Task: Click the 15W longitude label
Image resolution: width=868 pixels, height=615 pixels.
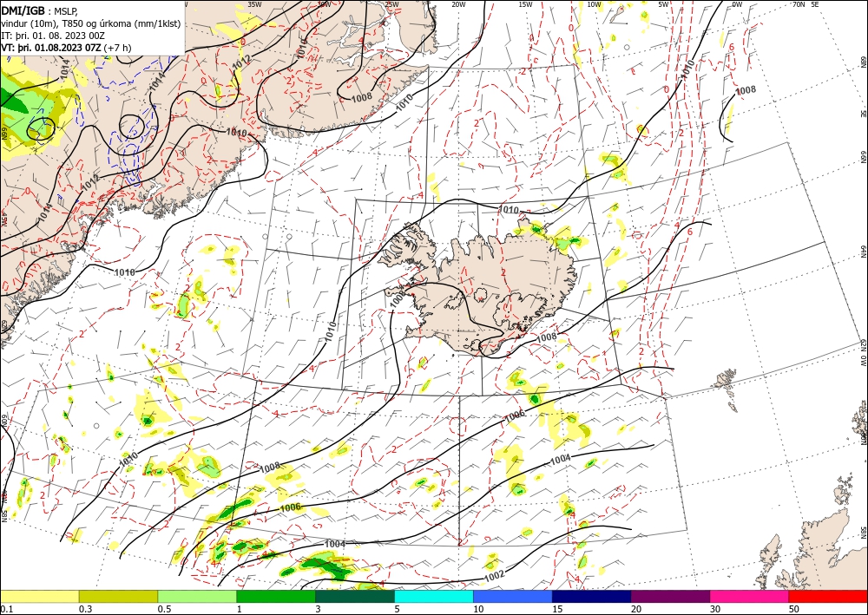Action: pos(525,3)
